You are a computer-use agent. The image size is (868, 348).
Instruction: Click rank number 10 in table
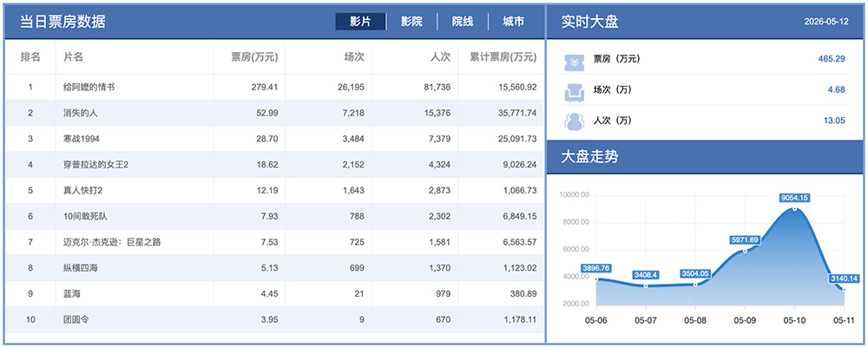[x=30, y=319]
